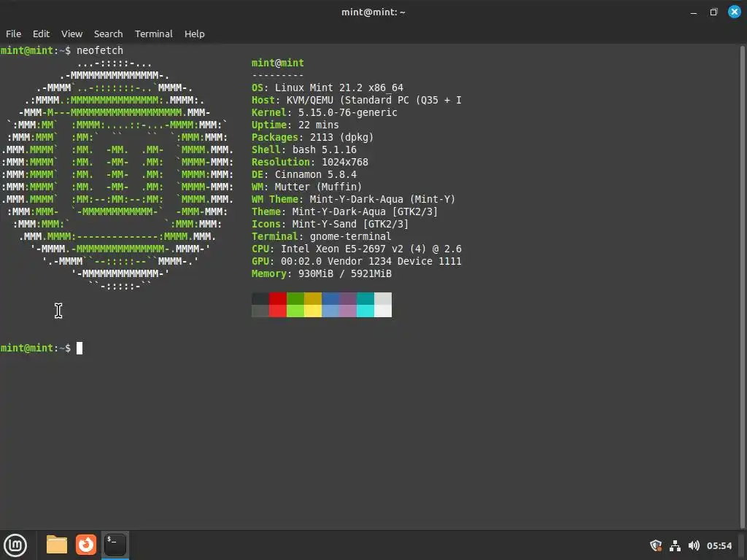Viewport: 747px width, 560px height.
Task: Click the 'WM: Mutter (Muffin)' line
Action: click(307, 187)
